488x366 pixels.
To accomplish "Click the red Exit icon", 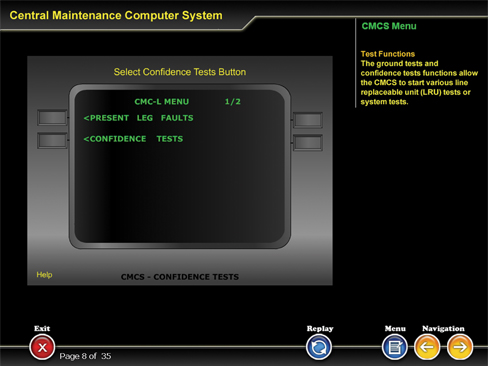I will coord(42,347).
